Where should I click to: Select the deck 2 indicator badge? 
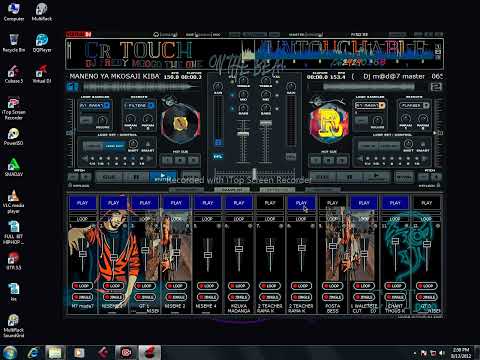436,87
